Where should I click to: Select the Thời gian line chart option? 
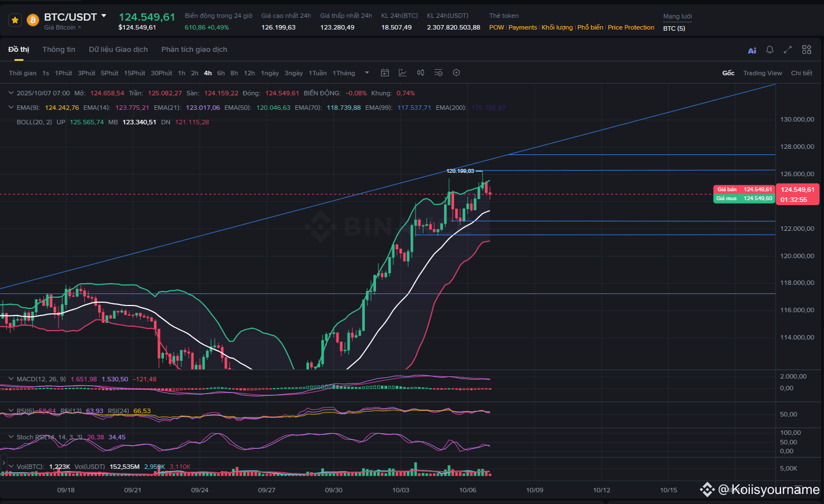(x=23, y=73)
